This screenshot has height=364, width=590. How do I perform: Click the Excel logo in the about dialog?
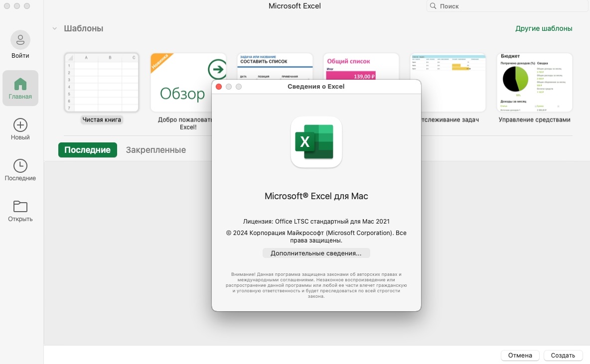pyautogui.click(x=316, y=142)
